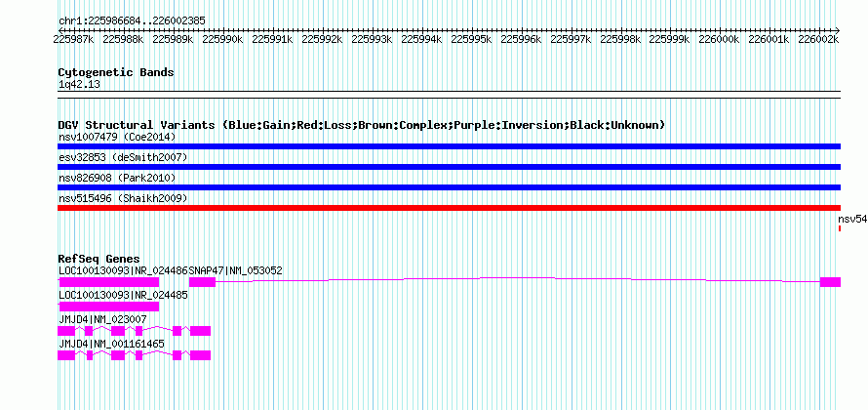The height and width of the screenshot is (410, 868).
Task: Select the JMJD4|NM_023007 gene label
Action: 102,319
